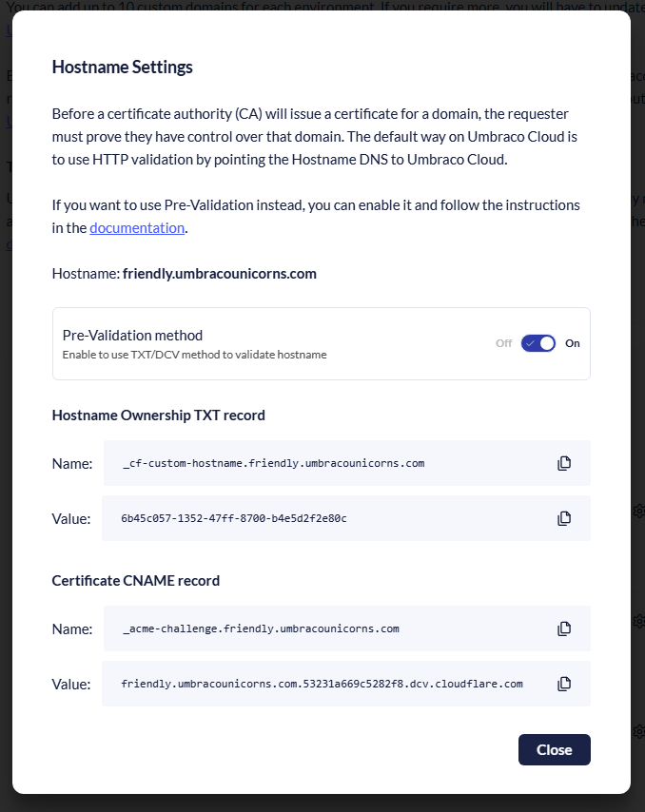Open the documentation link
This screenshot has width=645, height=812.
137,227
